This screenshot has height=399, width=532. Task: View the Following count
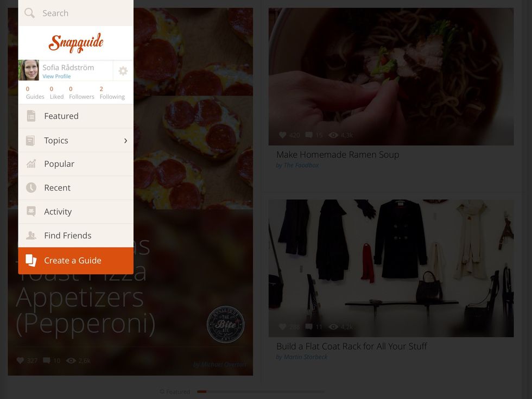112,93
